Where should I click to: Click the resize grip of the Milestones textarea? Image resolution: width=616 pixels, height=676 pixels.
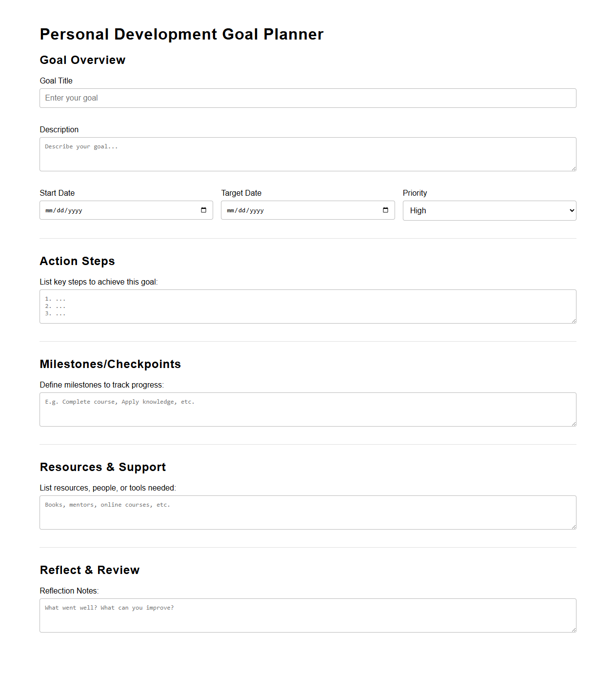pyautogui.click(x=574, y=423)
